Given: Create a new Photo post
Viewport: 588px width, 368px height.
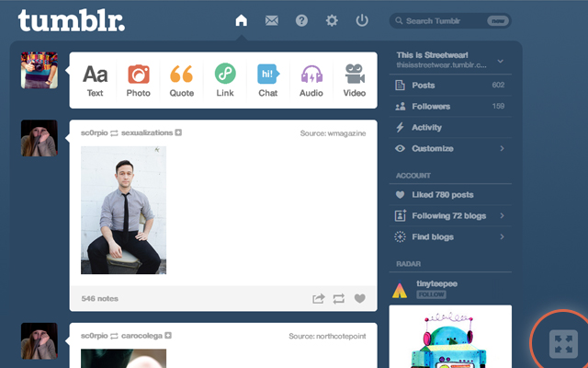Looking at the screenshot, I should coord(139,81).
